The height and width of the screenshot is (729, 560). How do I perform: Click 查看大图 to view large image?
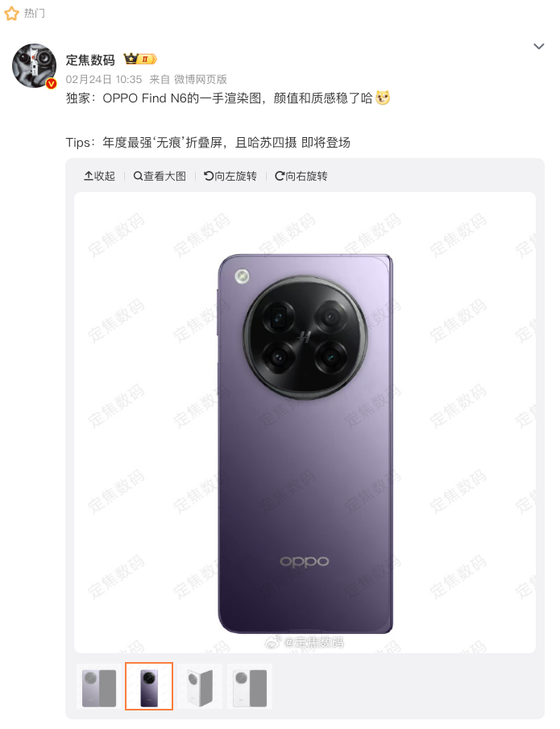coord(160,176)
